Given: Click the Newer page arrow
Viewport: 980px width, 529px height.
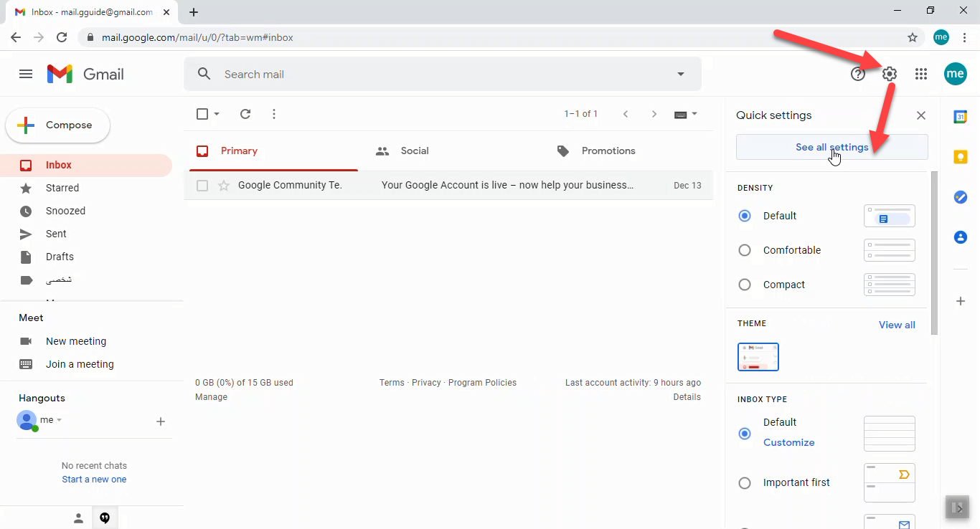Looking at the screenshot, I should [626, 114].
